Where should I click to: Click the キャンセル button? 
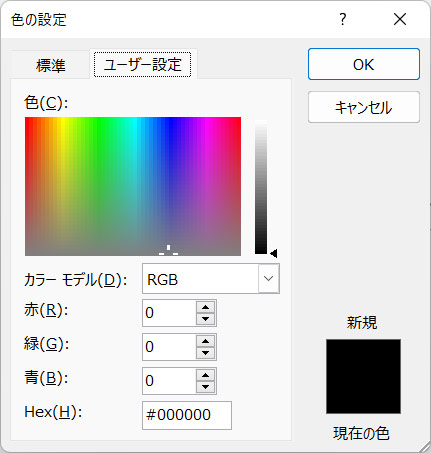(364, 107)
